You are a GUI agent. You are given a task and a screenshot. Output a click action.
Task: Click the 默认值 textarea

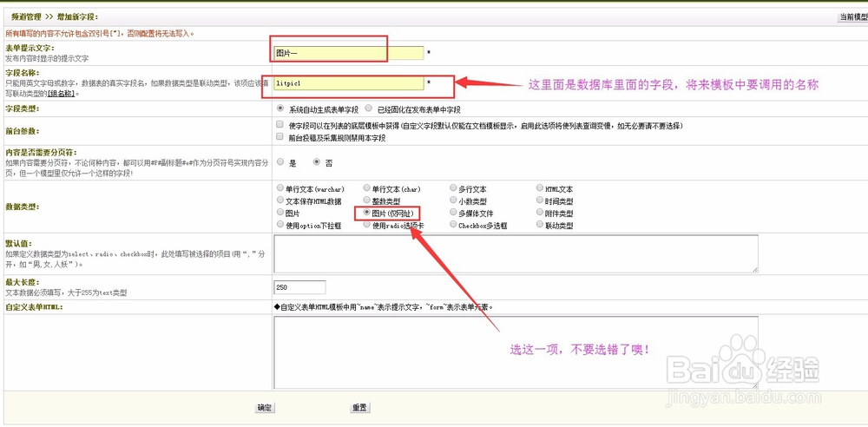point(516,253)
